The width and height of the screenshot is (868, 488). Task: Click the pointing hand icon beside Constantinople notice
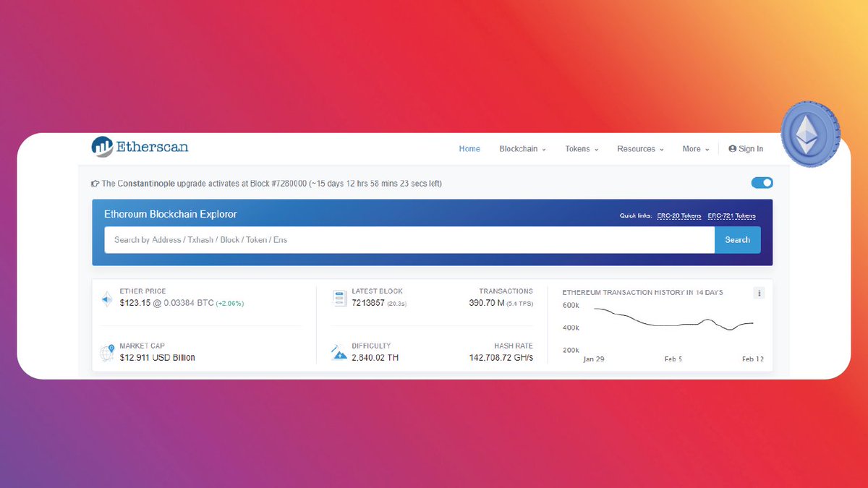click(x=95, y=184)
